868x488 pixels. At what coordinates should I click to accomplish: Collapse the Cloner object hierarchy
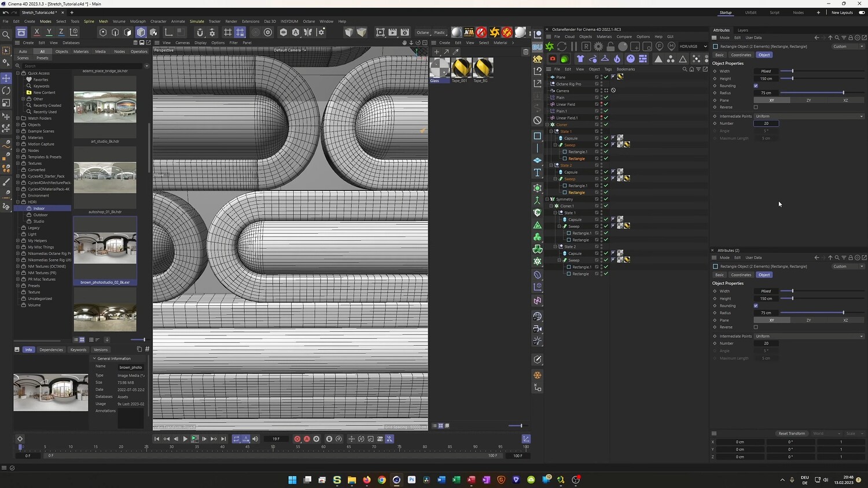[547, 124]
